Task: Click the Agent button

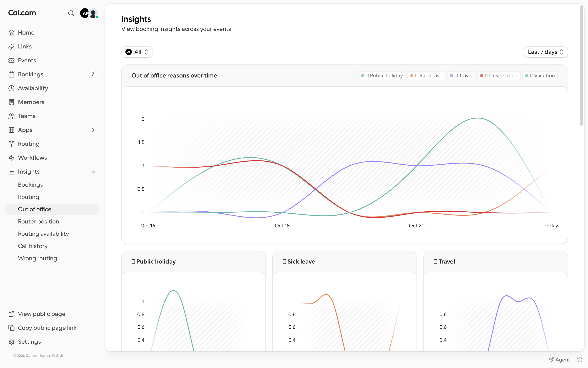Action: [559, 360]
